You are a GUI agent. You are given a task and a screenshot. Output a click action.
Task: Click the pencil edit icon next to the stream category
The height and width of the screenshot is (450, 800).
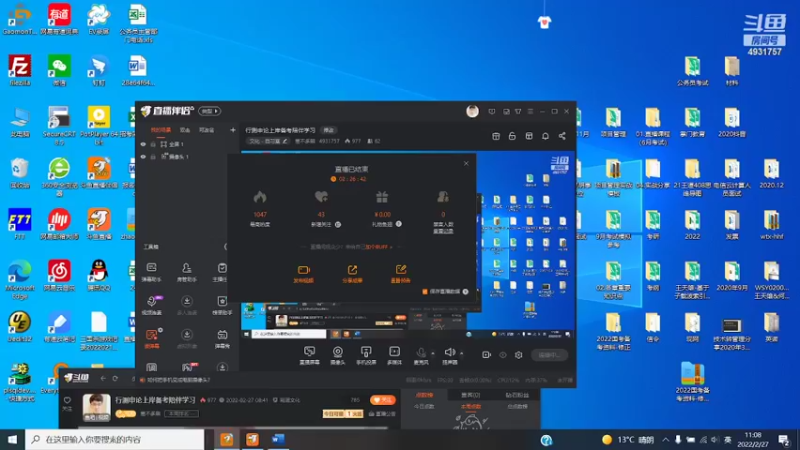click(285, 141)
